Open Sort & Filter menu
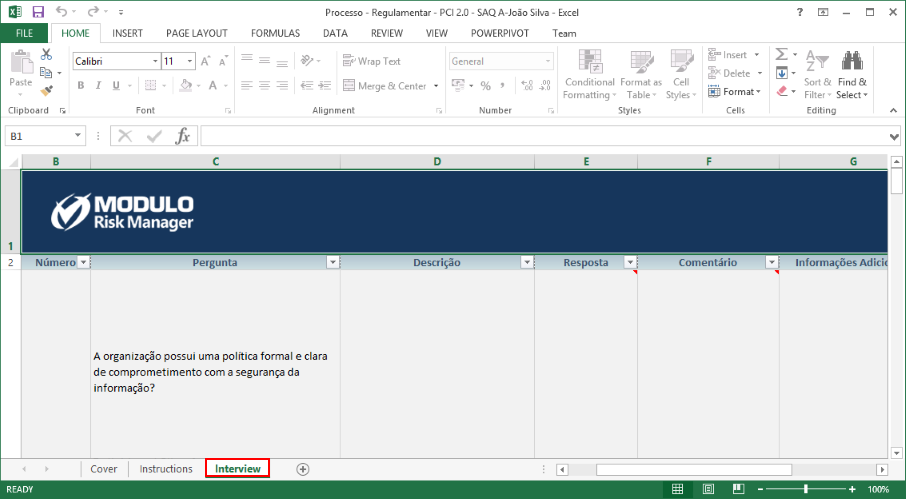Image resolution: width=906 pixels, height=499 pixels. pos(818,75)
